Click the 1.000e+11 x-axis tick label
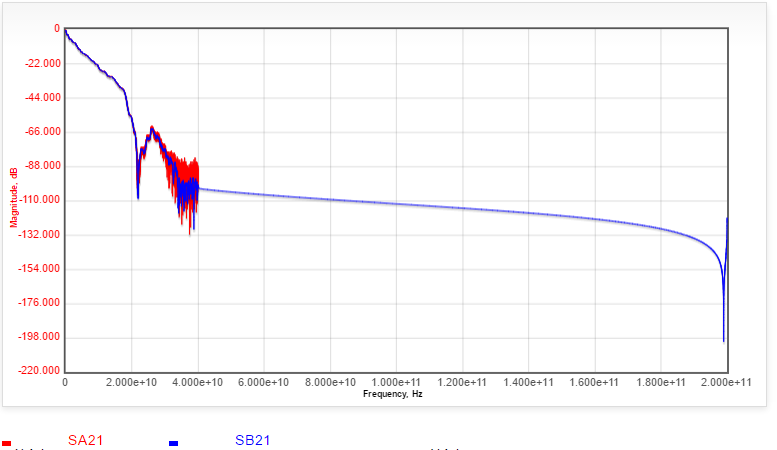Image resolution: width=777 pixels, height=450 pixels. coord(396,382)
